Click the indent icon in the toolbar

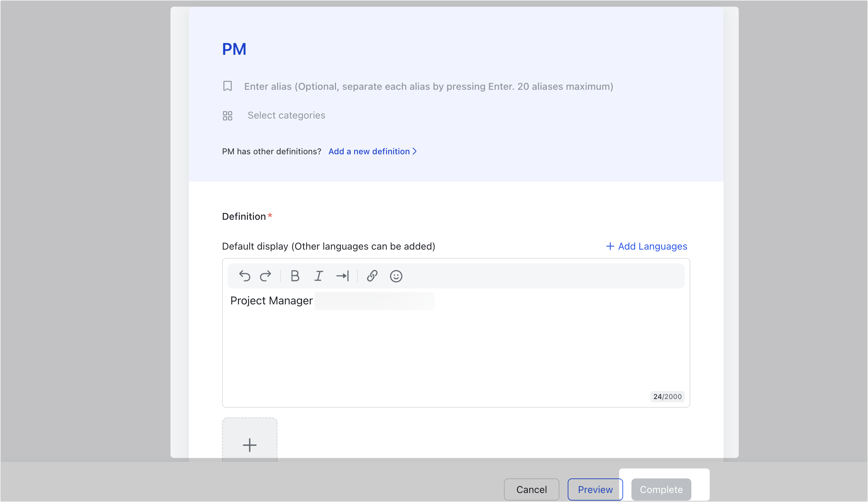click(x=343, y=276)
